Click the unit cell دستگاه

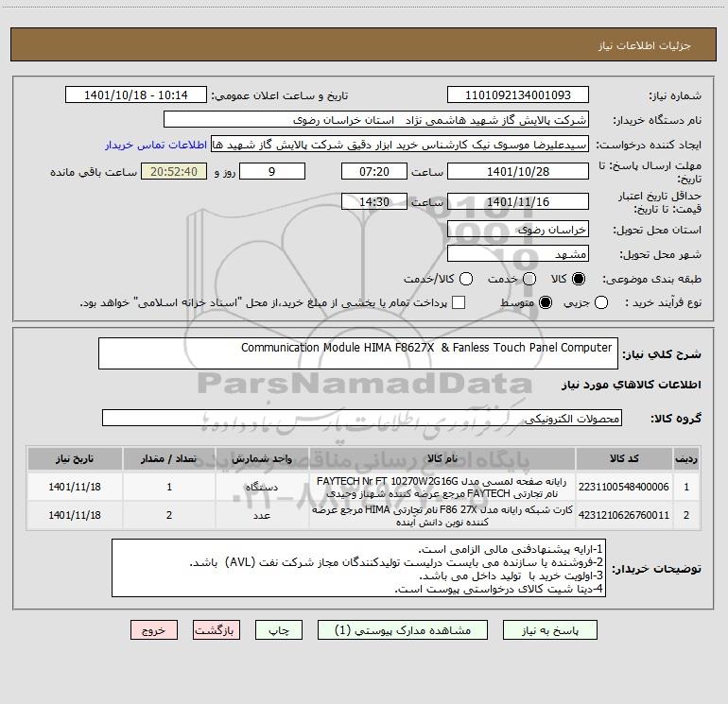coord(262,487)
